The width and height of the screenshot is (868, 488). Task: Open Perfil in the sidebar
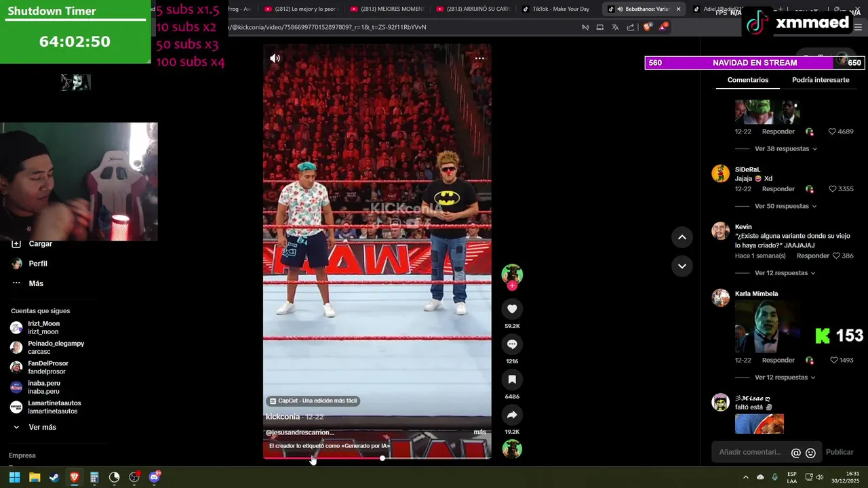click(x=38, y=264)
